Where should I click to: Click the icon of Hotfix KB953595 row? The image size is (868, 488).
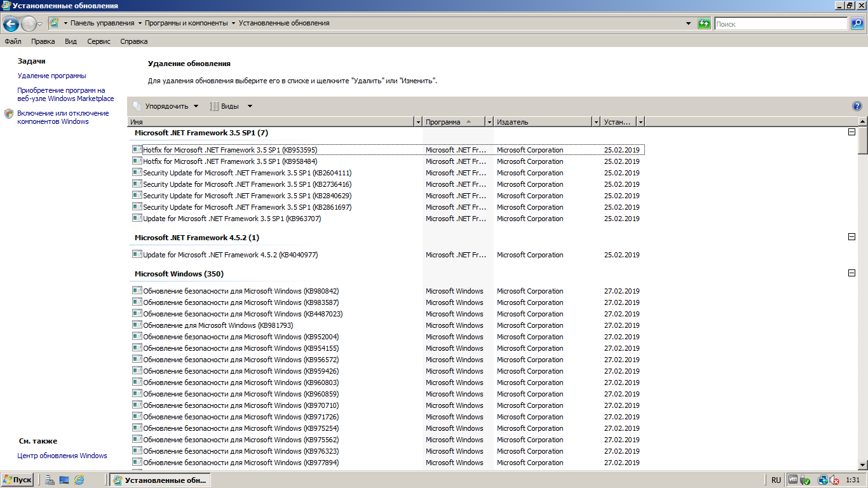pos(137,149)
